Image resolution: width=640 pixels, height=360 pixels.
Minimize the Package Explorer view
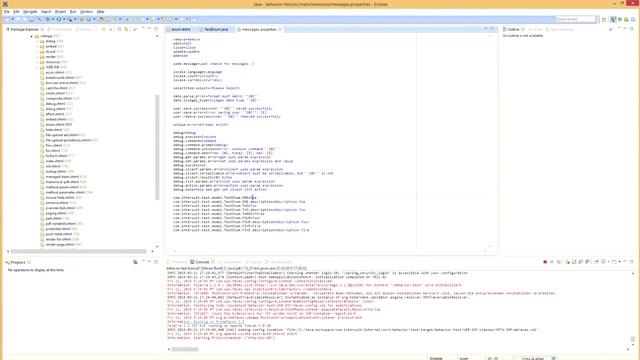pos(149,29)
